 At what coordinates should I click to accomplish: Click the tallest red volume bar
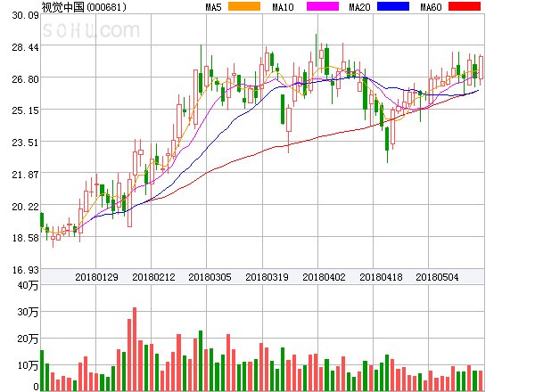tap(135, 349)
